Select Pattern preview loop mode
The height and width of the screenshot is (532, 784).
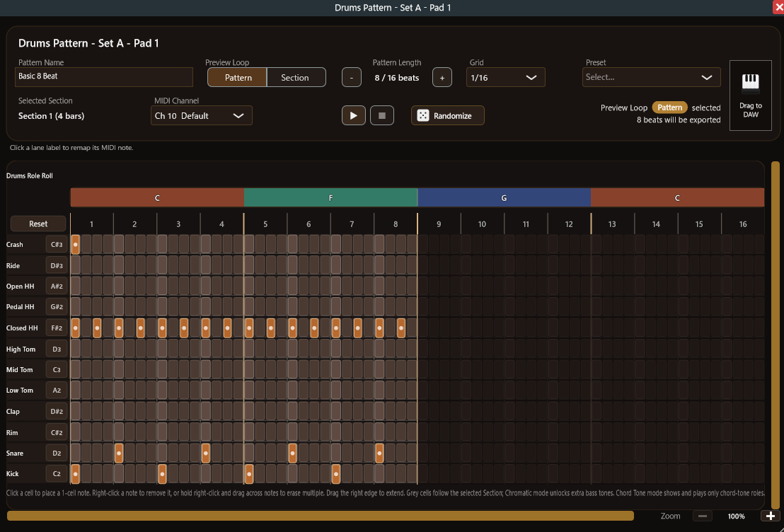pyautogui.click(x=238, y=78)
